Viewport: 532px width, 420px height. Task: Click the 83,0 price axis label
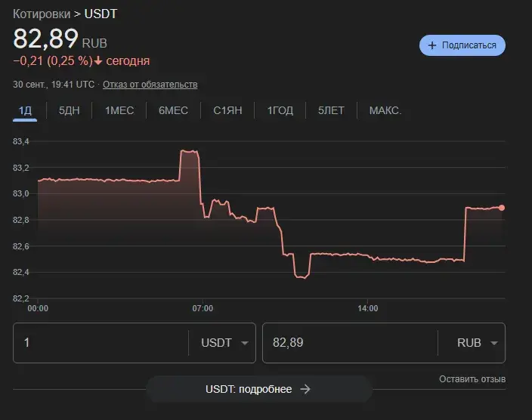coord(21,193)
